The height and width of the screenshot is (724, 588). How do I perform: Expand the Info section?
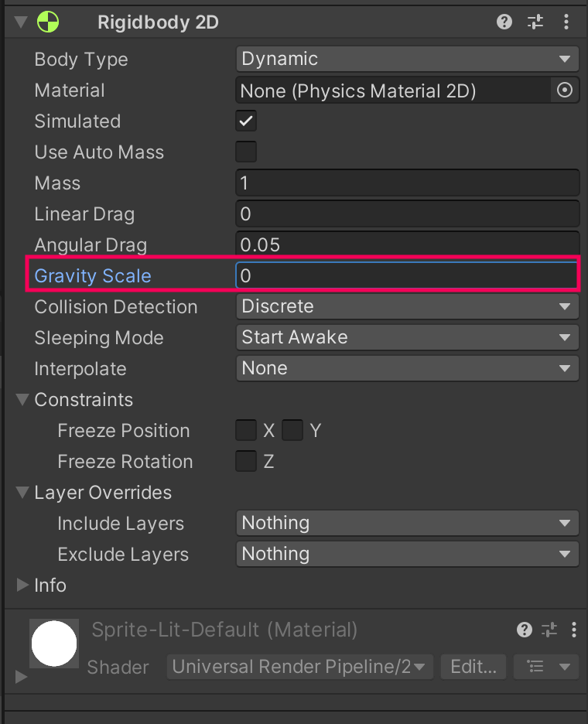coord(22,586)
